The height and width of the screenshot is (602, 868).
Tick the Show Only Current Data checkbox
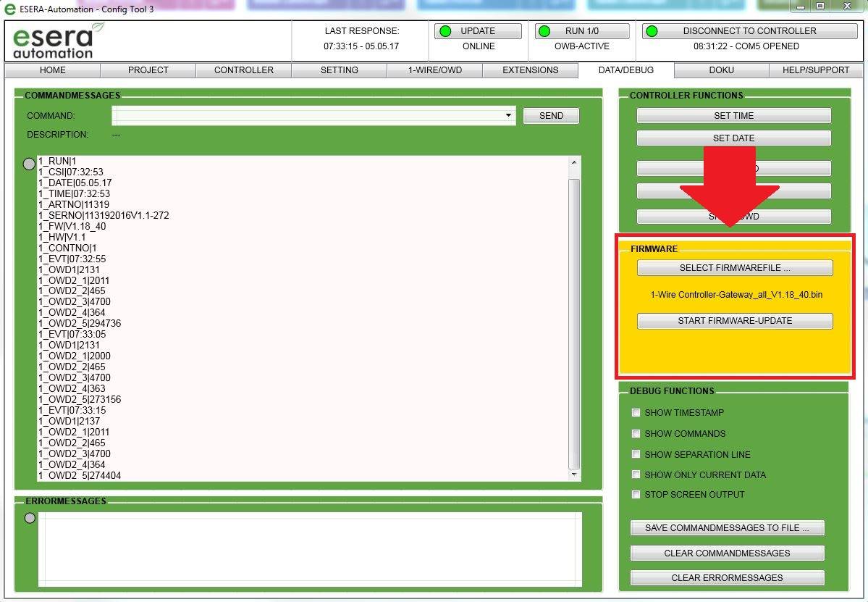coord(636,475)
